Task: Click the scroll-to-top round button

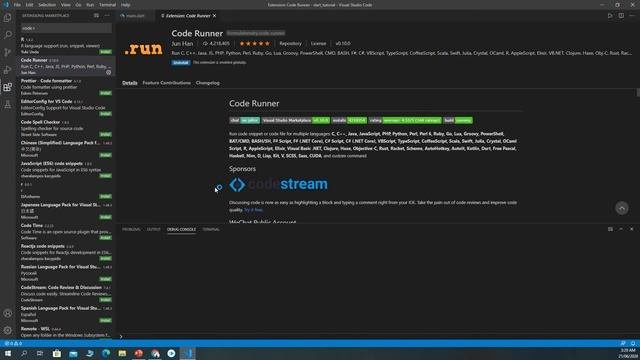Action: point(622,208)
